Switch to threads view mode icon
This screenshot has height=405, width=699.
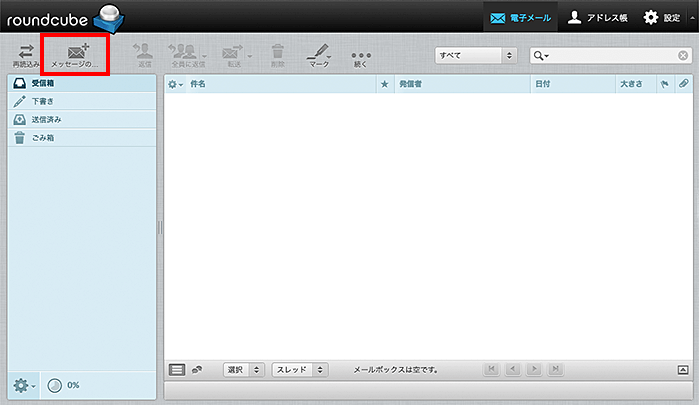click(198, 370)
